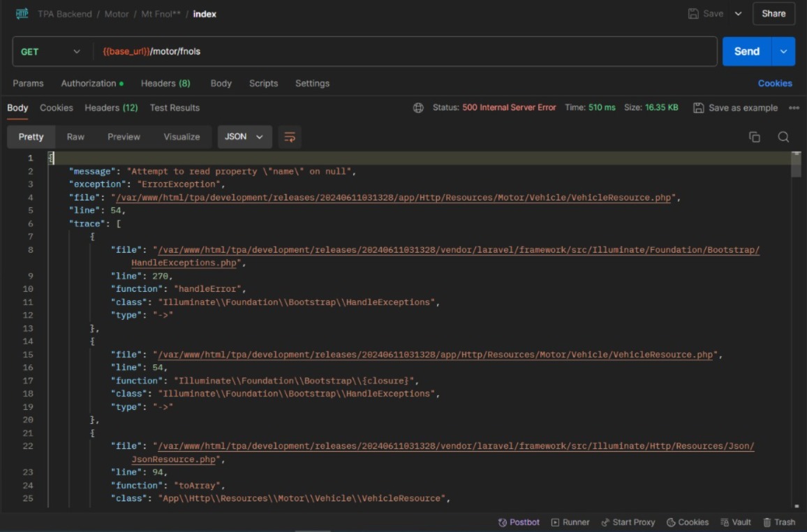Open search in the response body

pos(783,137)
